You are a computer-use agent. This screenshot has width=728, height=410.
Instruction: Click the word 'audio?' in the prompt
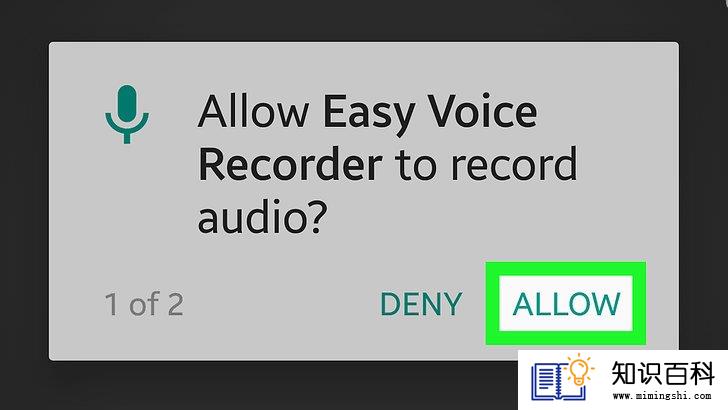coord(262,217)
